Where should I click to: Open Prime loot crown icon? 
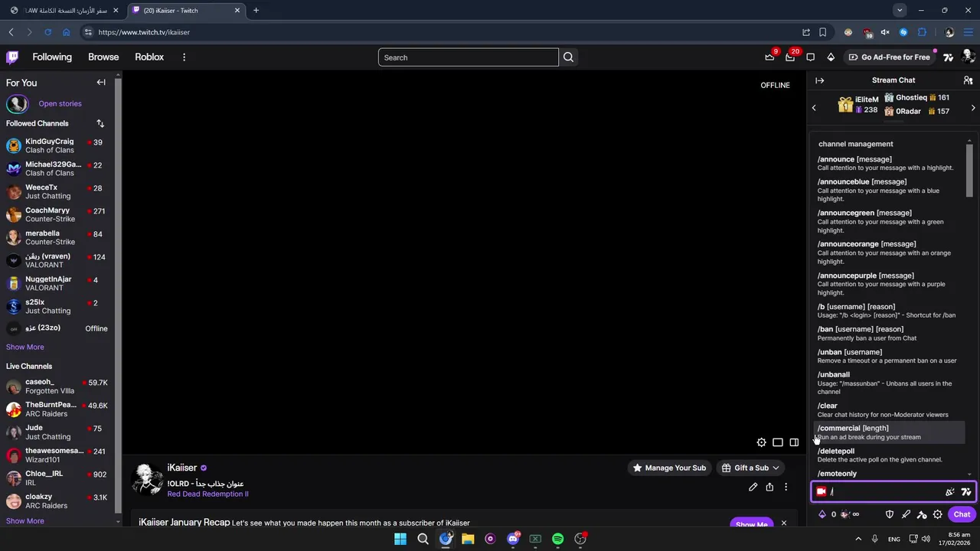point(769,57)
